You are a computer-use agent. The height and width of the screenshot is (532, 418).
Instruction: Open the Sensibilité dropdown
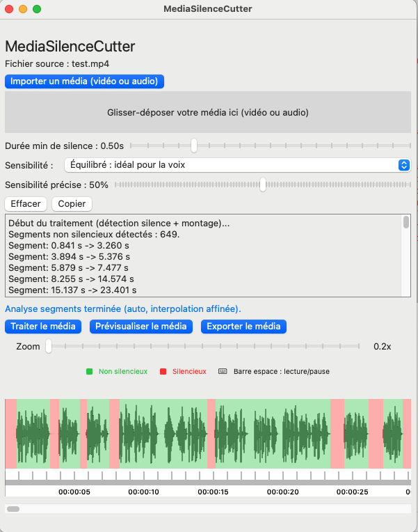point(238,165)
